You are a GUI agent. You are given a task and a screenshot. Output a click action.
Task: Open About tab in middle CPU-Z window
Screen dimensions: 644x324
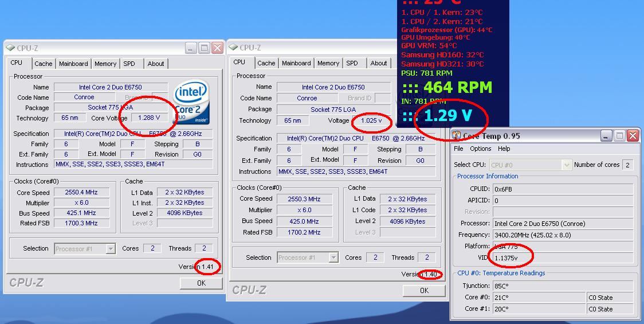(x=379, y=63)
